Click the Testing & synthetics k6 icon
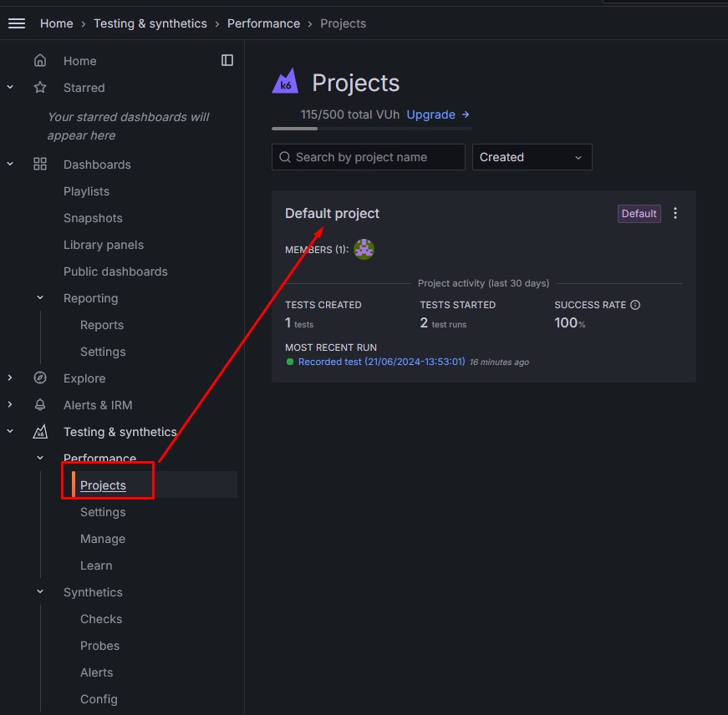 coord(40,432)
